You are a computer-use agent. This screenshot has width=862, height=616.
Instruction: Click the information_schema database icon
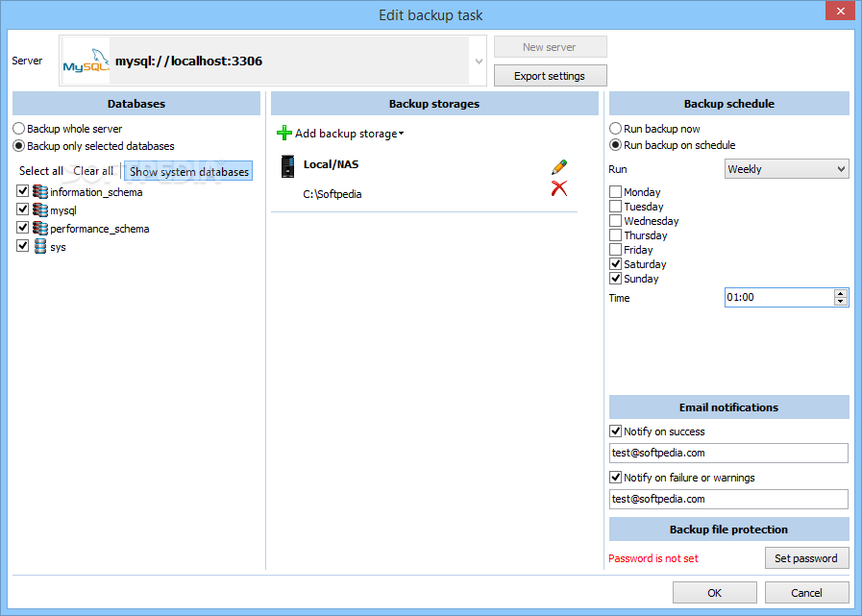point(39,191)
